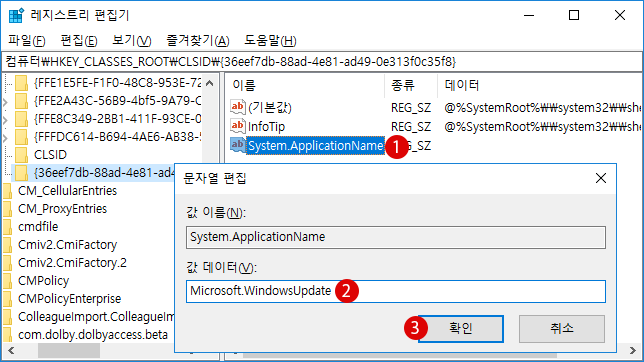644x362 pixels.
Task: Click the values pane right scroll arrow
Action: (632, 350)
